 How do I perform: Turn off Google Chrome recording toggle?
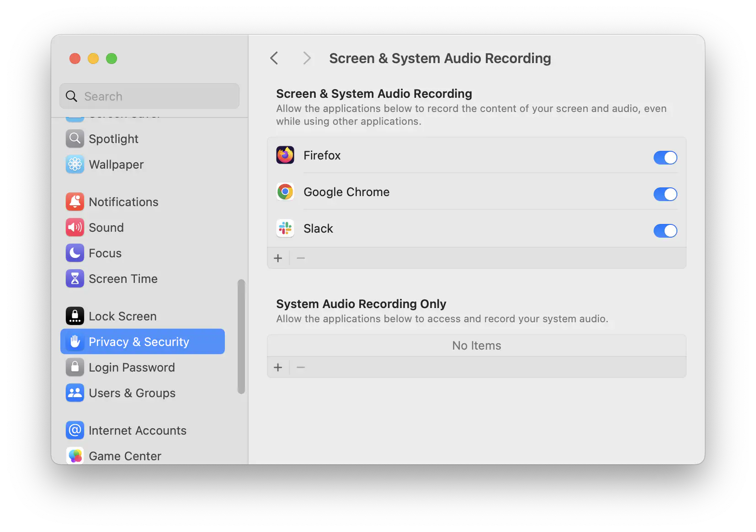coord(665,194)
